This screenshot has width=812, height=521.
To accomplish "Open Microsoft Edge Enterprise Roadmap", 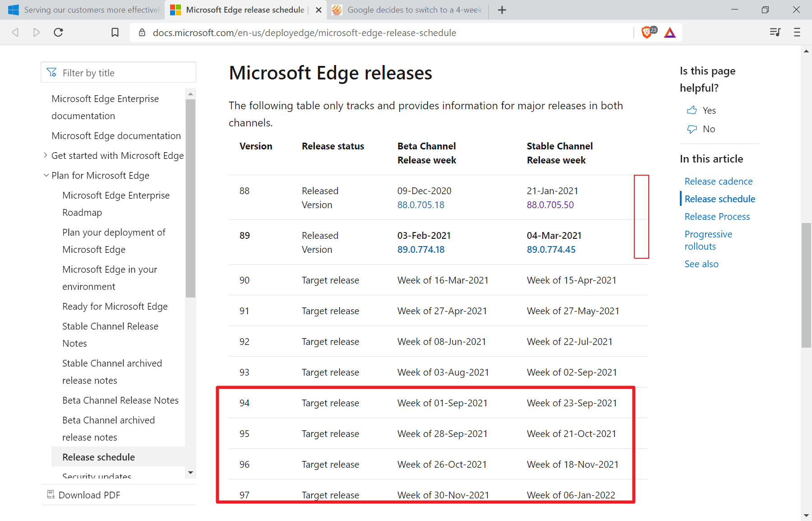I will pyautogui.click(x=116, y=204).
